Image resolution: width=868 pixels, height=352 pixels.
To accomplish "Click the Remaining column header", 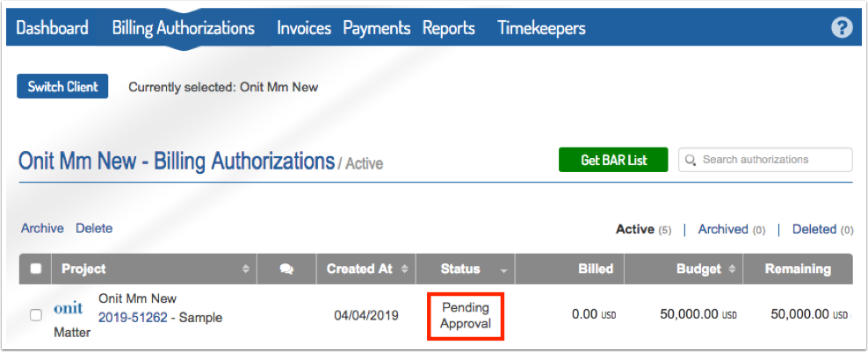I will click(x=798, y=269).
